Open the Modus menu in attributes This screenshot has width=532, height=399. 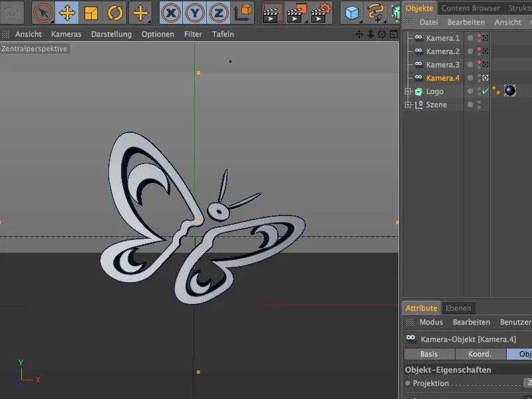click(431, 323)
